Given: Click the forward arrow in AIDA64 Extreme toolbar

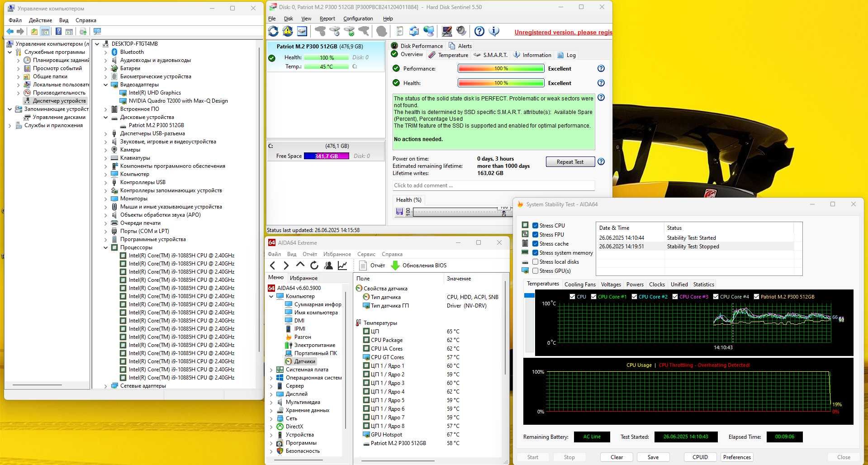Looking at the screenshot, I should [x=286, y=266].
